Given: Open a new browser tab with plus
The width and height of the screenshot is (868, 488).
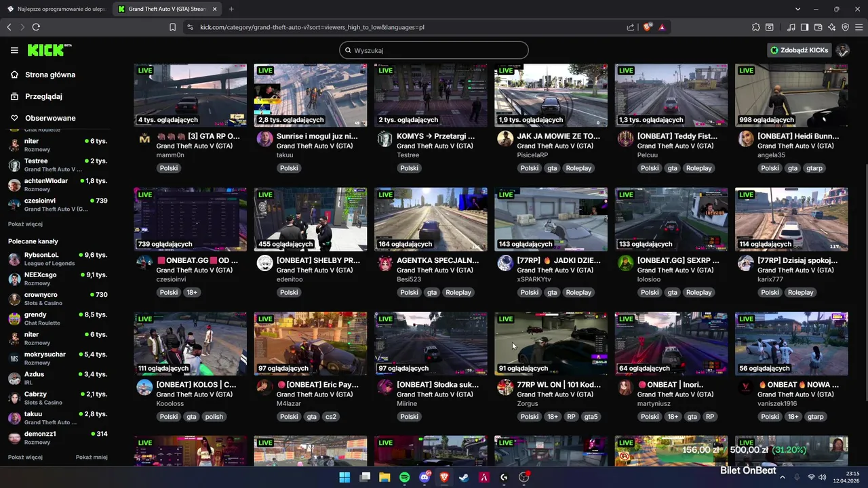Looking at the screenshot, I should [x=231, y=9].
